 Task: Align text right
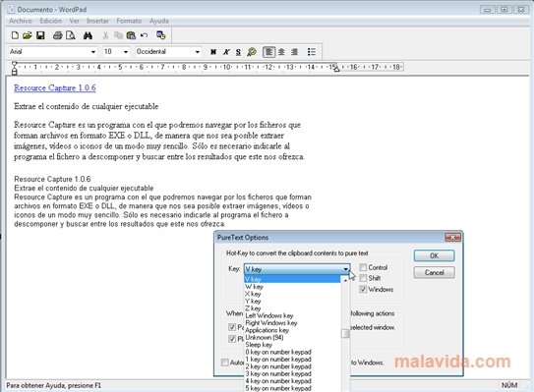(295, 52)
